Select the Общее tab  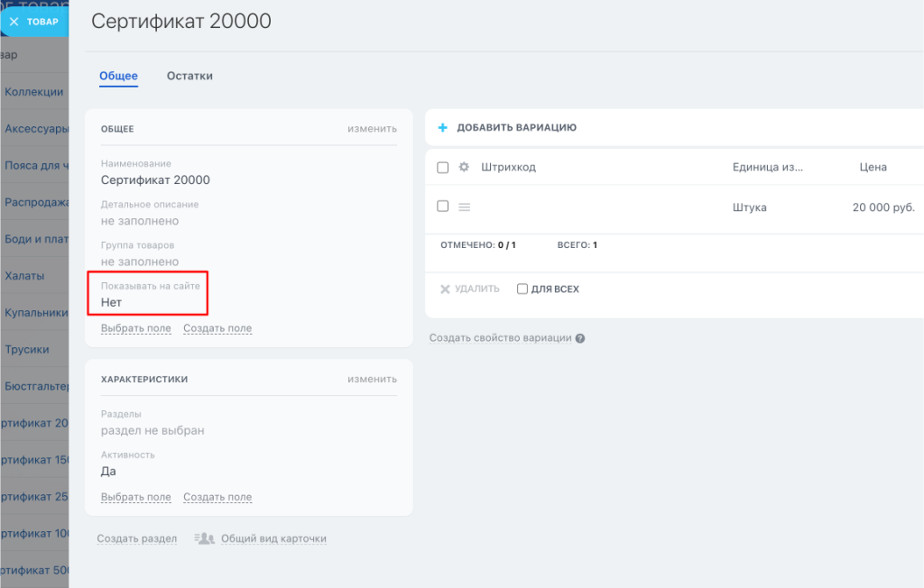(x=118, y=77)
